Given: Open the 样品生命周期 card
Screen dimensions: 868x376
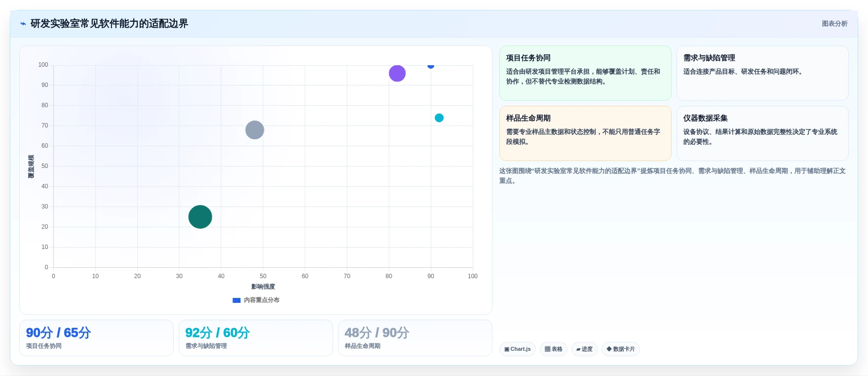Looking at the screenshot, I should pos(585,133).
